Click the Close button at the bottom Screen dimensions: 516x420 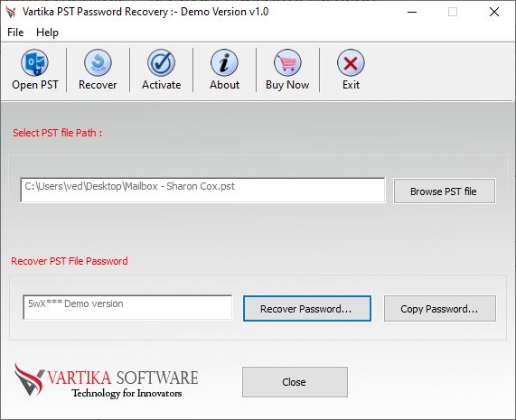295,382
